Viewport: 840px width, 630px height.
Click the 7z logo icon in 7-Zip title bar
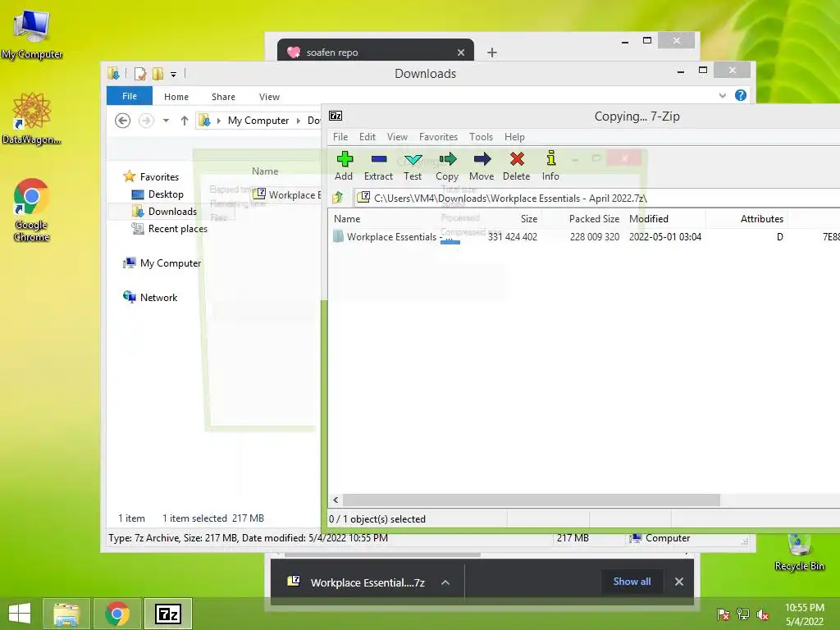click(336, 116)
